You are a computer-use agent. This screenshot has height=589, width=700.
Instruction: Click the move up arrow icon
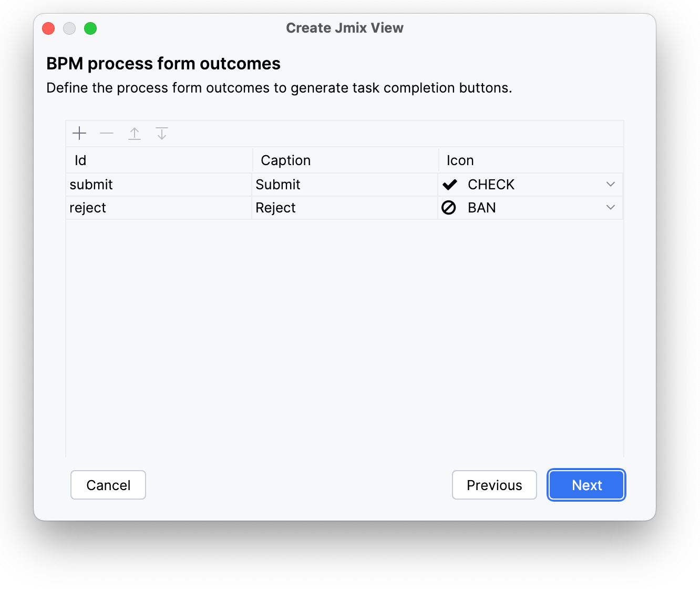point(135,134)
